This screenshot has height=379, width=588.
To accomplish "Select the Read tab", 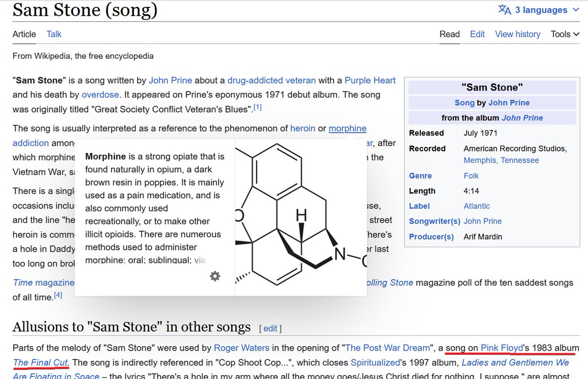I will pyautogui.click(x=449, y=34).
